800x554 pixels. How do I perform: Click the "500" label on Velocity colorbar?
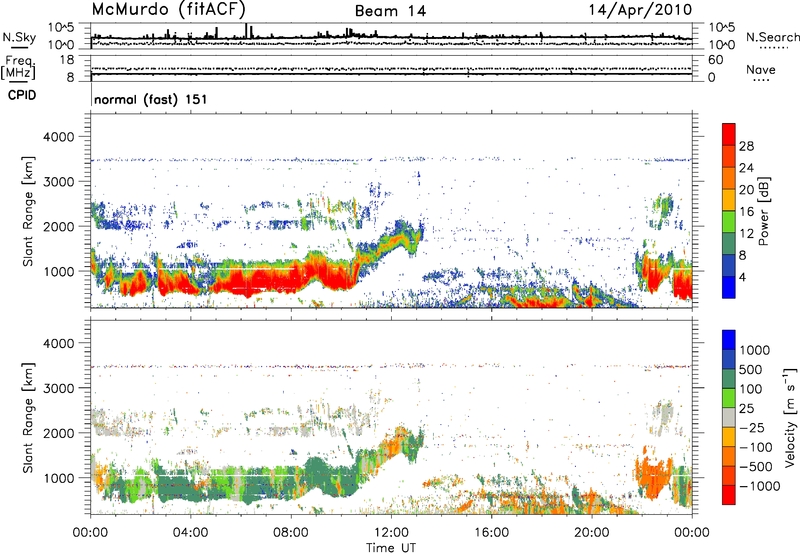(751, 369)
